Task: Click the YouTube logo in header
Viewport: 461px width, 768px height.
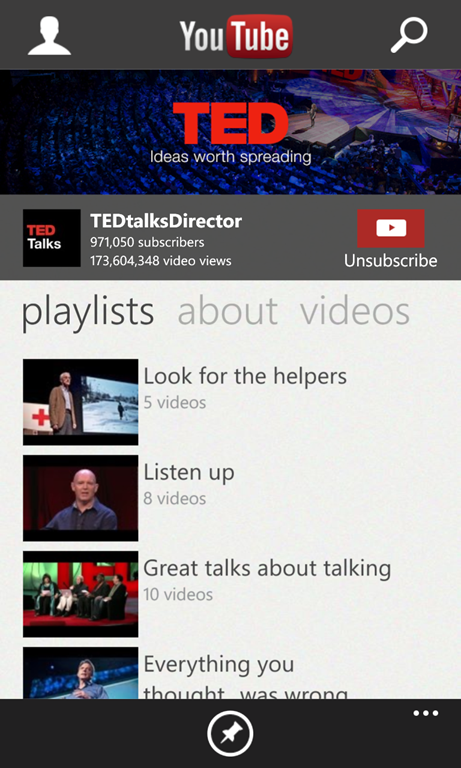Action: 236,36
